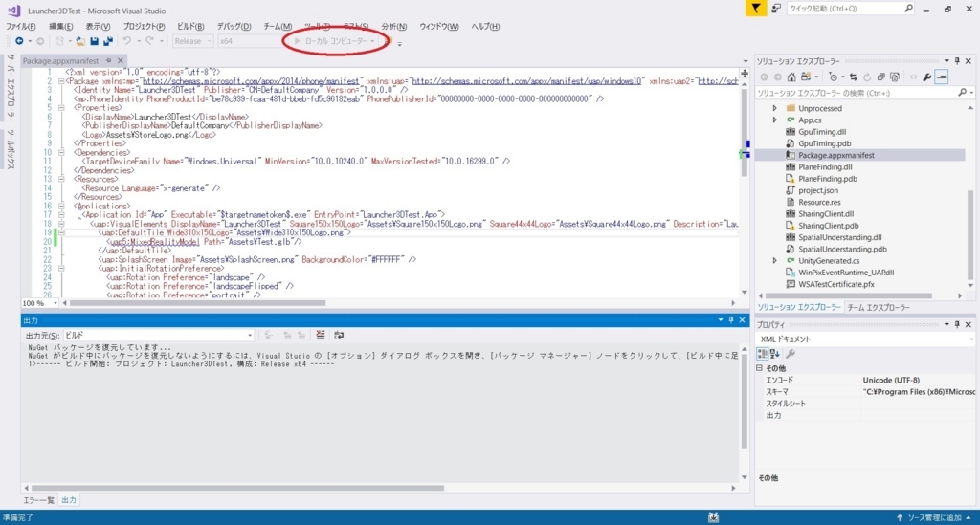Open the 100 % zoom dropdown in editor
980x525 pixels.
(40, 303)
